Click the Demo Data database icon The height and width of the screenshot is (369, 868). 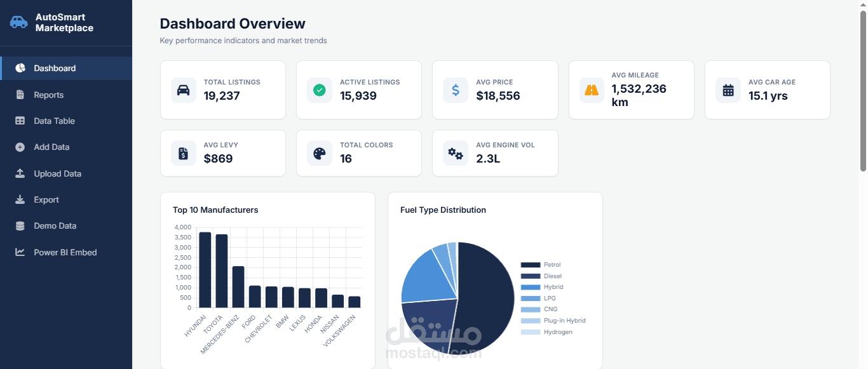(20, 225)
